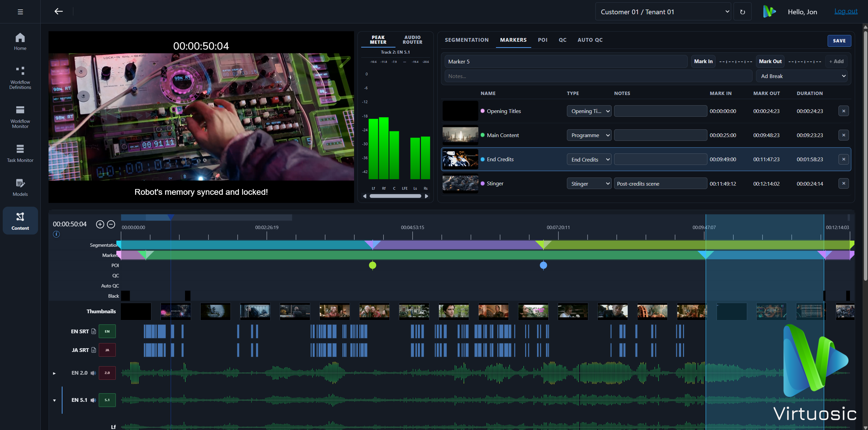Open the Ad Break marker type dropdown

coord(801,76)
